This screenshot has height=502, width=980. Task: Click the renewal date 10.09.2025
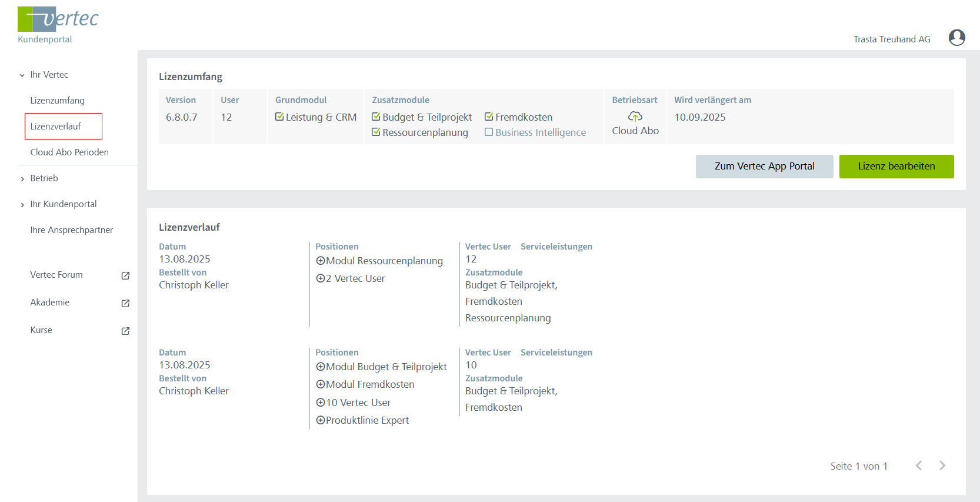(700, 117)
